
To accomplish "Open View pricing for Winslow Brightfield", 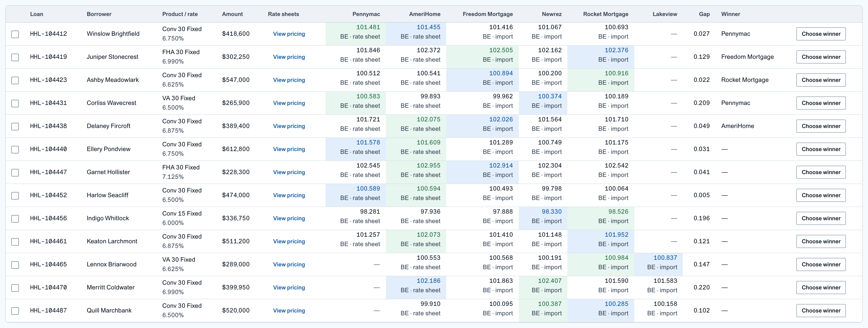I will [289, 34].
